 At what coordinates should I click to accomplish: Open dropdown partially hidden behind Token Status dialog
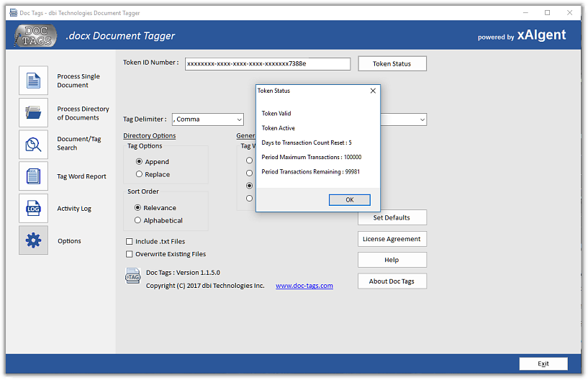tap(404, 119)
